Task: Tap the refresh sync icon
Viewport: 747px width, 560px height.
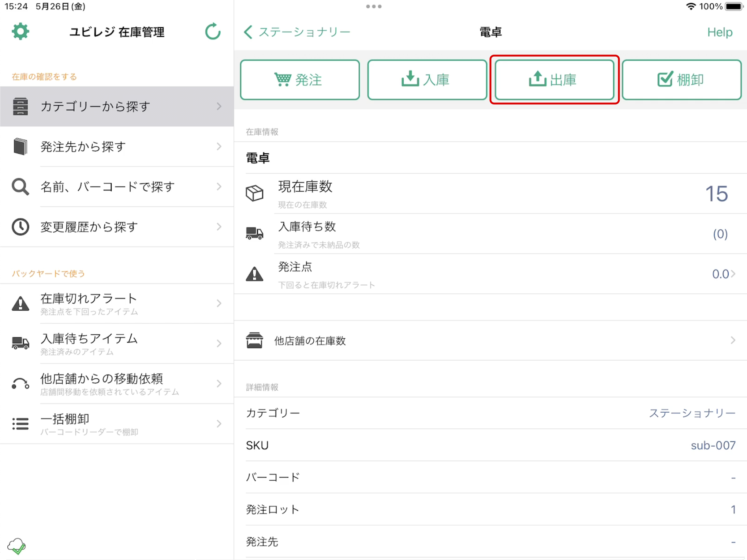Action: (213, 32)
